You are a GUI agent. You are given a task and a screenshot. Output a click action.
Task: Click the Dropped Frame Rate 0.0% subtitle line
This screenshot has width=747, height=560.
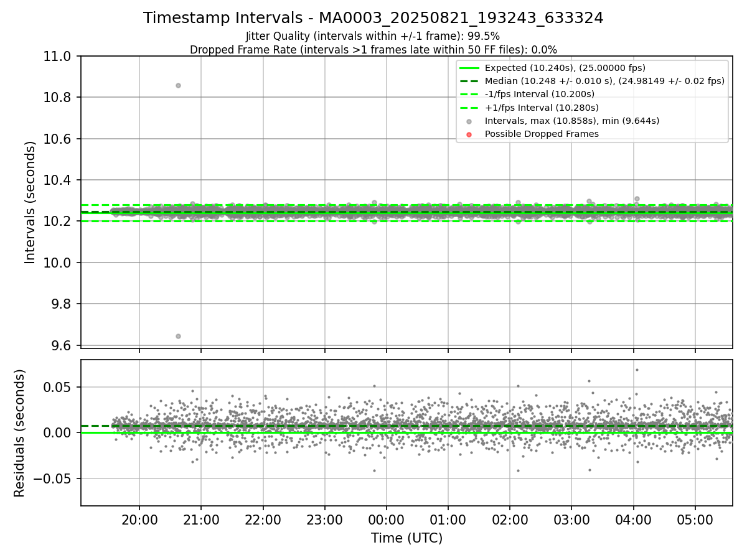point(374,50)
